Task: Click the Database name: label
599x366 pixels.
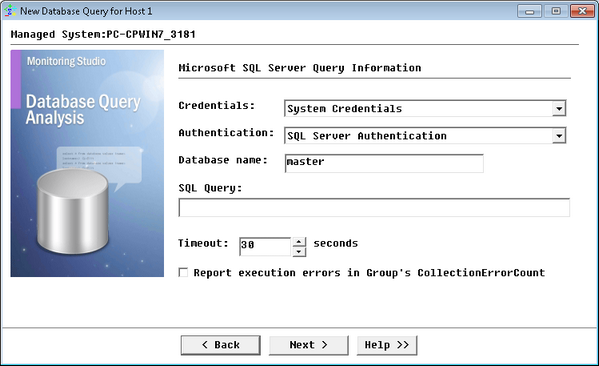Action: [223, 160]
